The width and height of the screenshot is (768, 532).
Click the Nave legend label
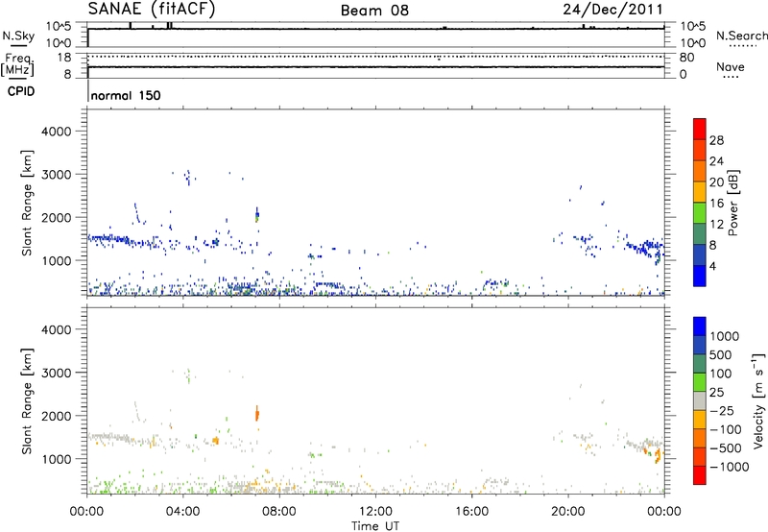[731, 66]
